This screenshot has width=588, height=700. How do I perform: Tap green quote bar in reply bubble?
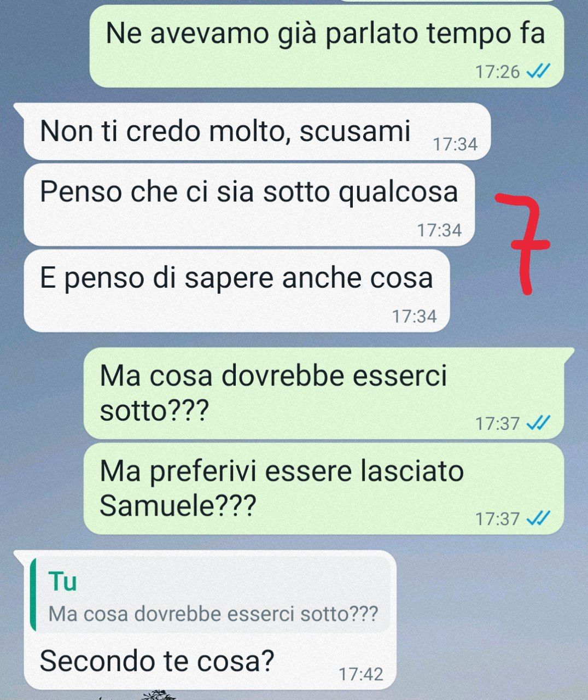[33, 595]
